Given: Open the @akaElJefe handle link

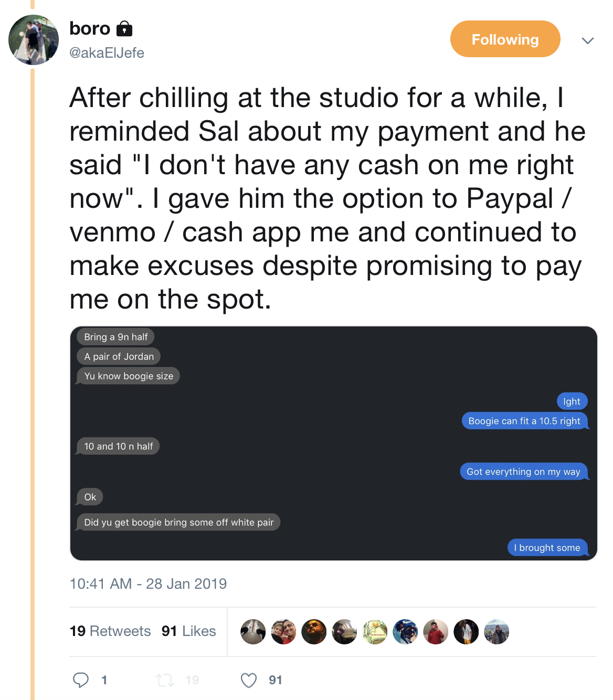Looking at the screenshot, I should (107, 53).
